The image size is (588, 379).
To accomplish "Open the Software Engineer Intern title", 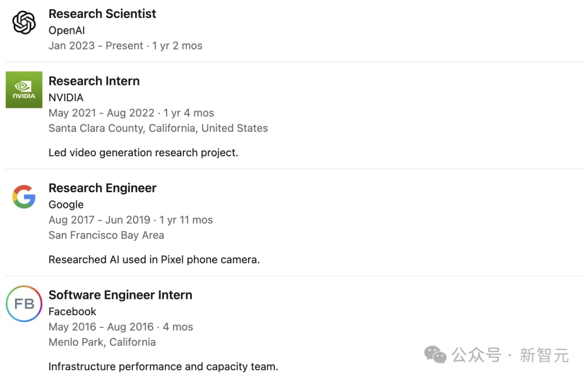I will pos(120,295).
